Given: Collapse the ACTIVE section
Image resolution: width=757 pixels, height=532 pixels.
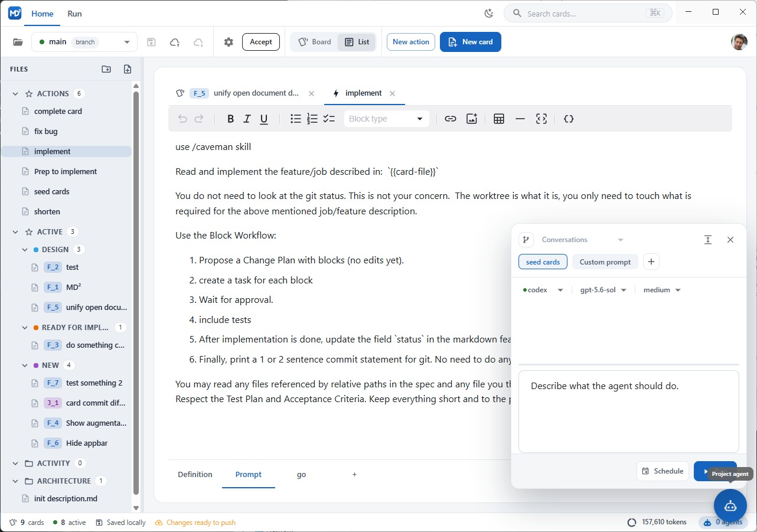Looking at the screenshot, I should (15, 231).
